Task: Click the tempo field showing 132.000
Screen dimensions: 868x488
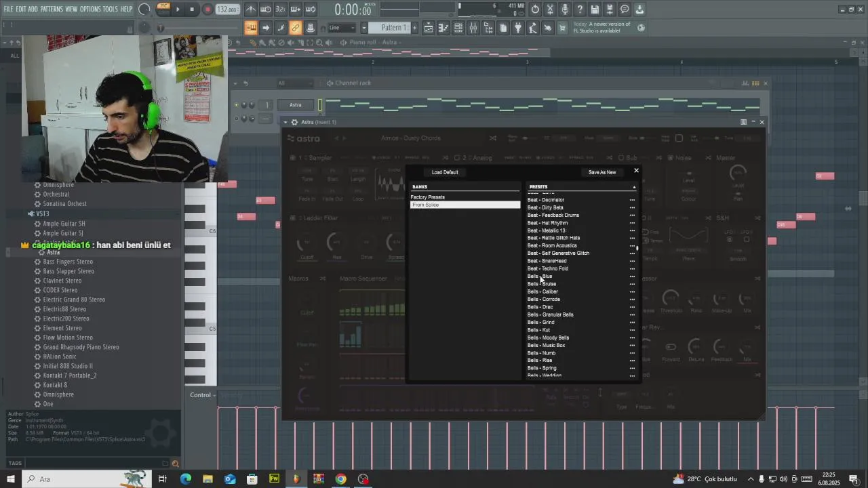Action: point(227,10)
